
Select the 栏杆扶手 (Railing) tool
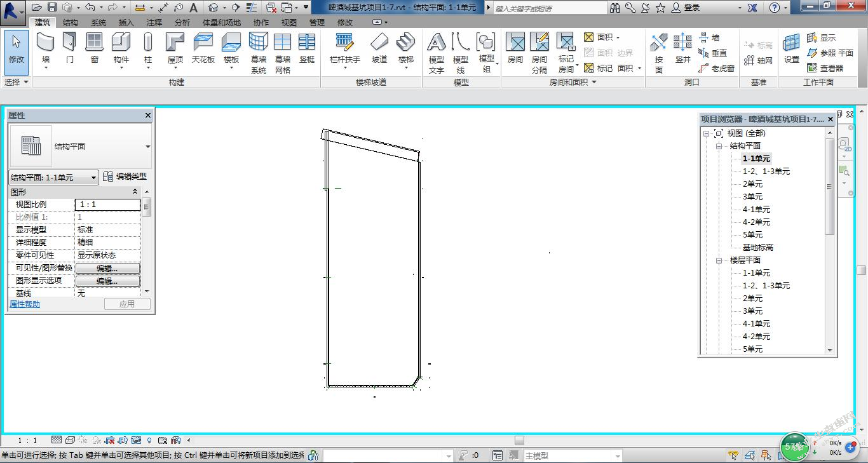coord(345,50)
